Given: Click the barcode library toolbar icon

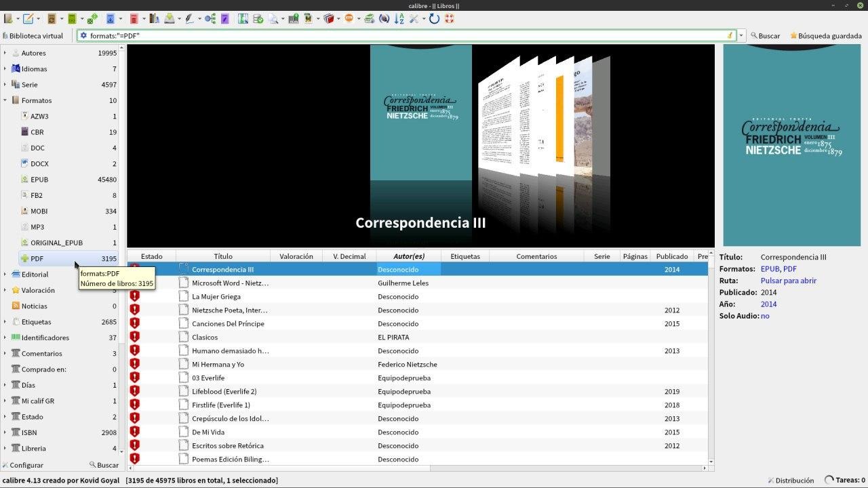Looking at the screenshot, I should coord(294,18).
